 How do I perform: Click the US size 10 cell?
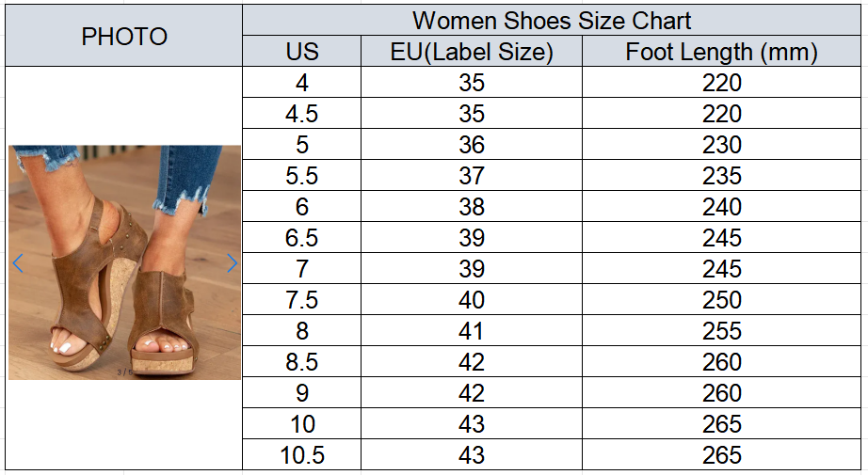pos(301,423)
